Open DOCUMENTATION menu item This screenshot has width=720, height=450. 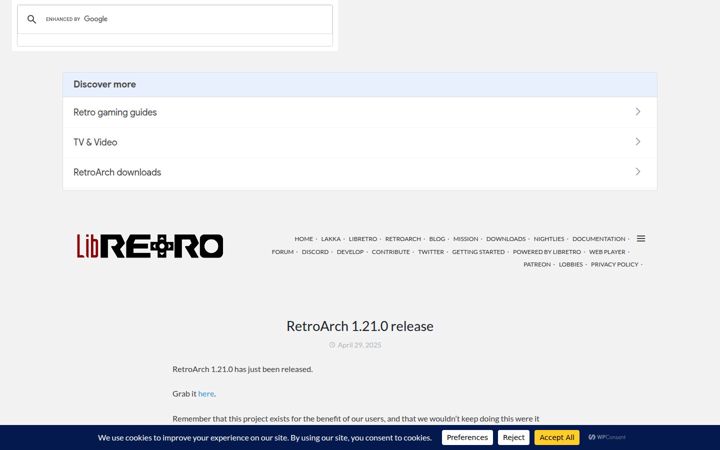(x=599, y=239)
